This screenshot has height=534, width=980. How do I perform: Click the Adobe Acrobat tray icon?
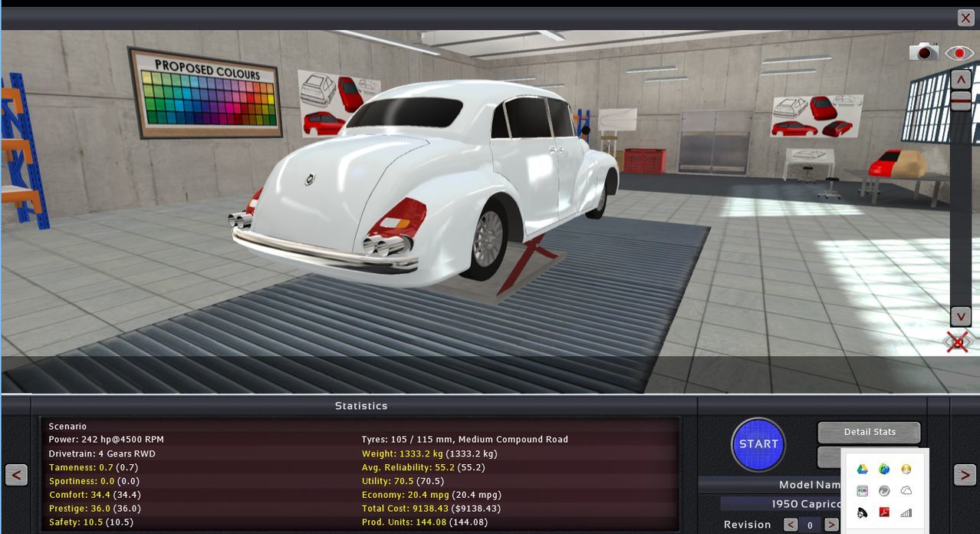[884, 513]
